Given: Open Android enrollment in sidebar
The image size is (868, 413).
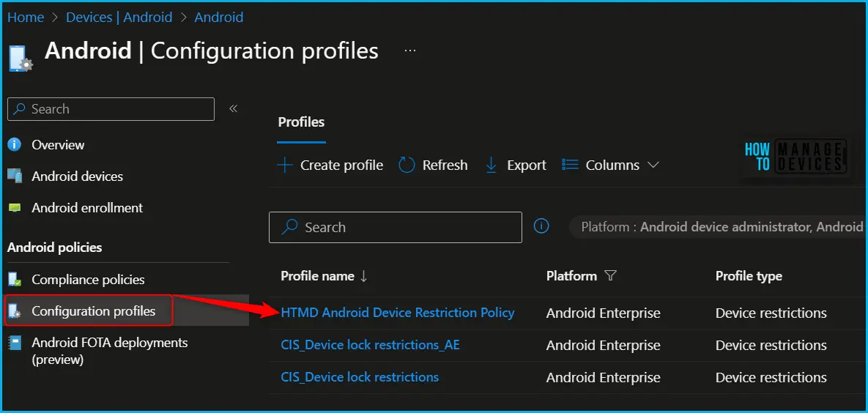Looking at the screenshot, I should pos(87,208).
